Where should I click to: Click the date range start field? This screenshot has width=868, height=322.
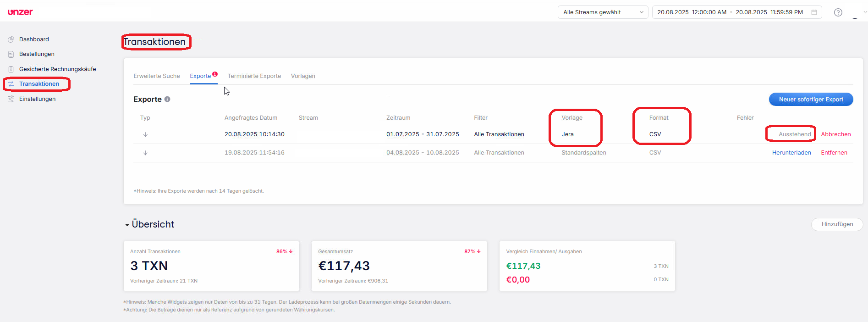coord(691,12)
